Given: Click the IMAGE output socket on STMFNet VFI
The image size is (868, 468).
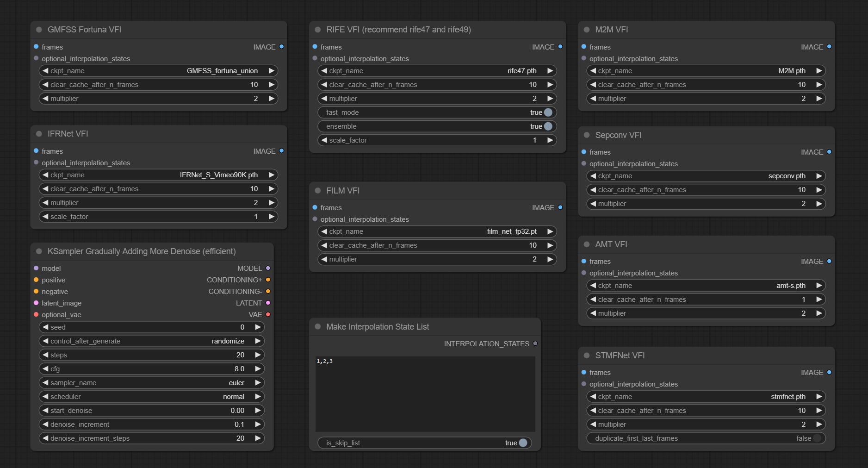Looking at the screenshot, I should (x=829, y=372).
